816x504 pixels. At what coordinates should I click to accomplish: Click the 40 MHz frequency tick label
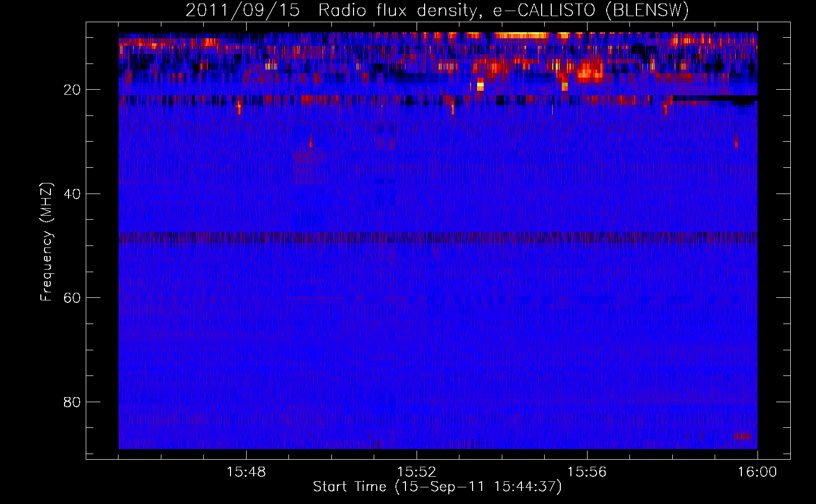[x=72, y=194]
